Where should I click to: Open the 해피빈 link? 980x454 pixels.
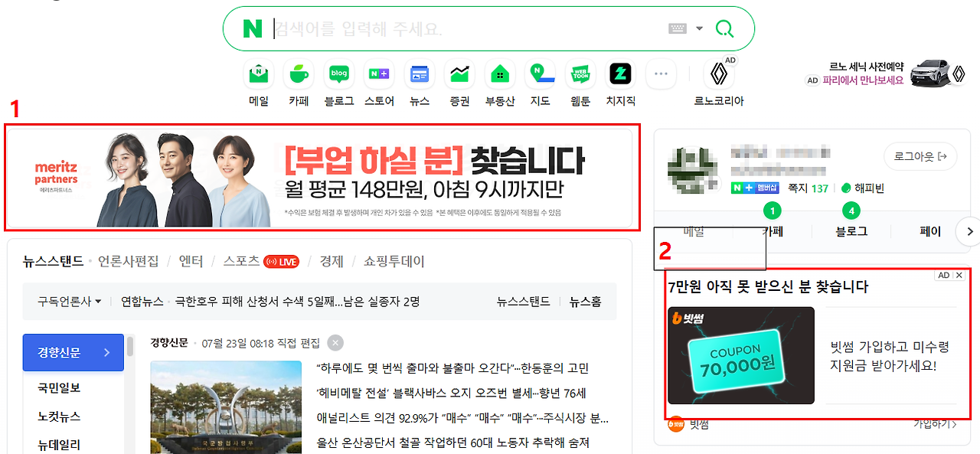click(862, 188)
